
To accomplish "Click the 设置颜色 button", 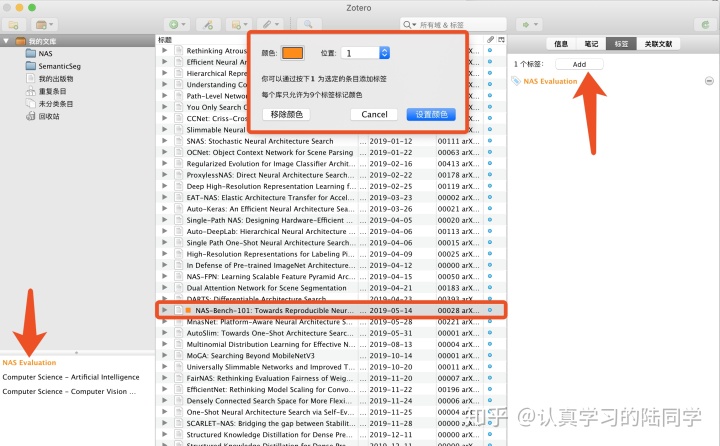I will [x=431, y=114].
